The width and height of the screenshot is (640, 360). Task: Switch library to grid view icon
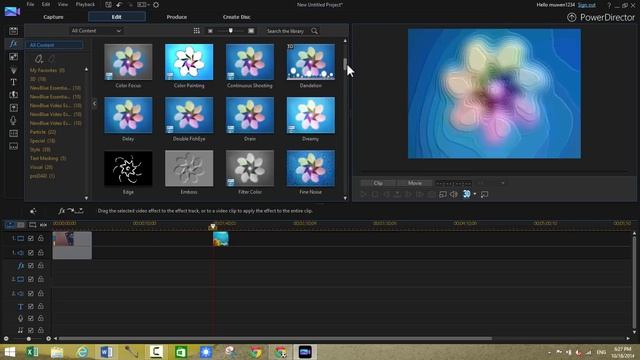point(197,31)
